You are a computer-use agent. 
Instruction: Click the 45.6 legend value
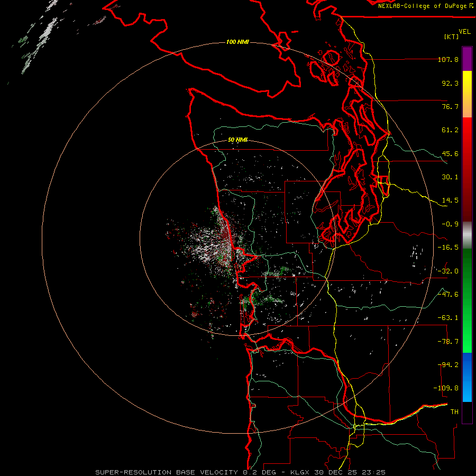pyautogui.click(x=450, y=153)
